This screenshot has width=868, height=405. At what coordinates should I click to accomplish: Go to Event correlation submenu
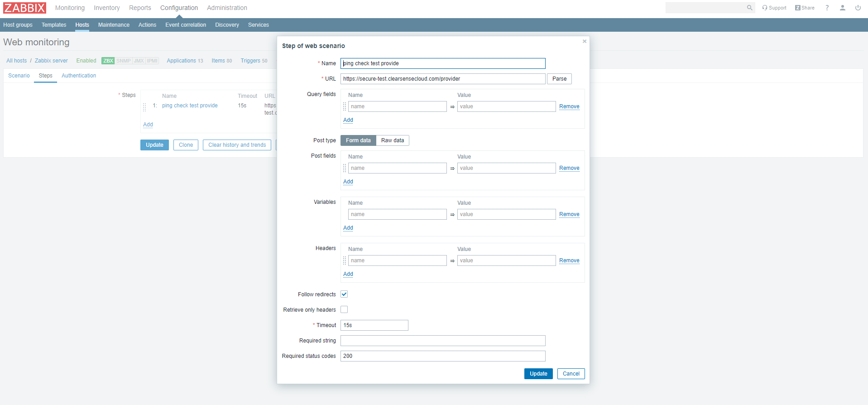pos(186,25)
